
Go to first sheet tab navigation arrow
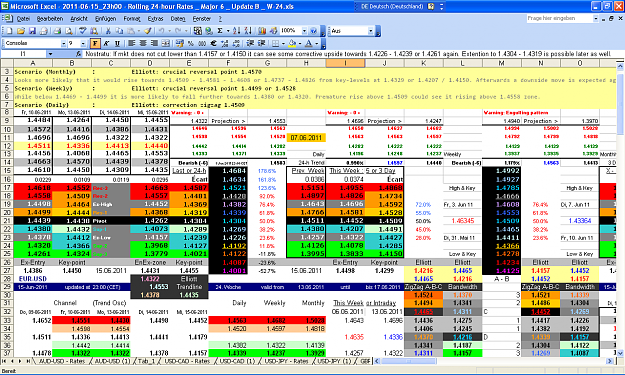coord(4,361)
